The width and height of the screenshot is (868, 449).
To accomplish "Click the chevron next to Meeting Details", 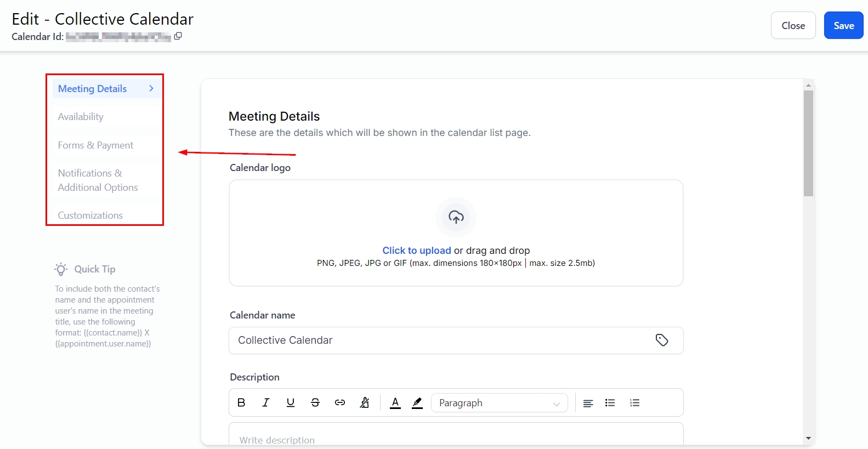I will click(x=151, y=88).
